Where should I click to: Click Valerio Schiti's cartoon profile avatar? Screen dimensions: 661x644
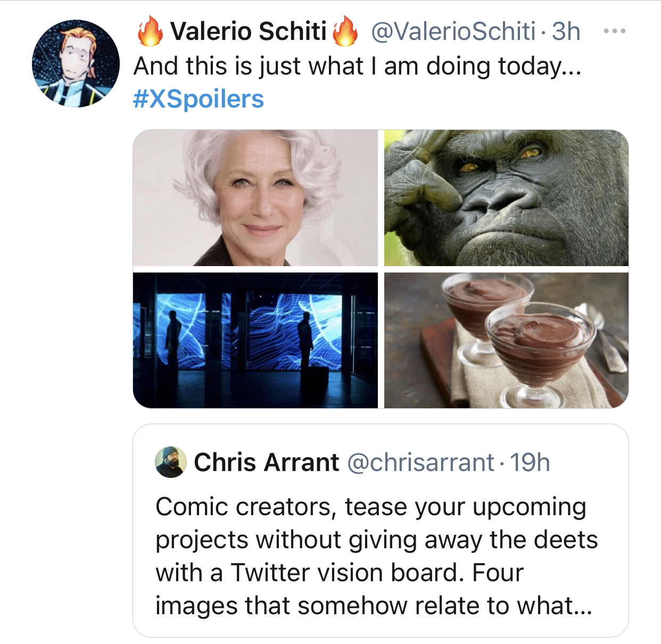pyautogui.click(x=76, y=64)
